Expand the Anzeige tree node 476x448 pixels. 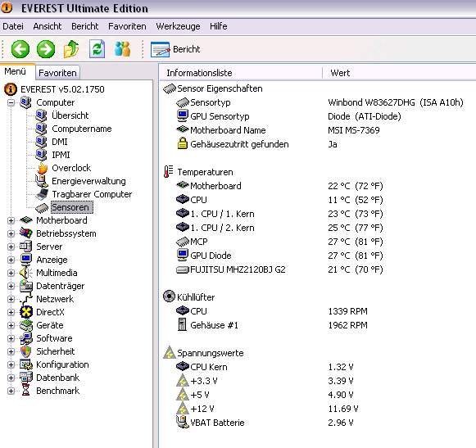(11, 260)
